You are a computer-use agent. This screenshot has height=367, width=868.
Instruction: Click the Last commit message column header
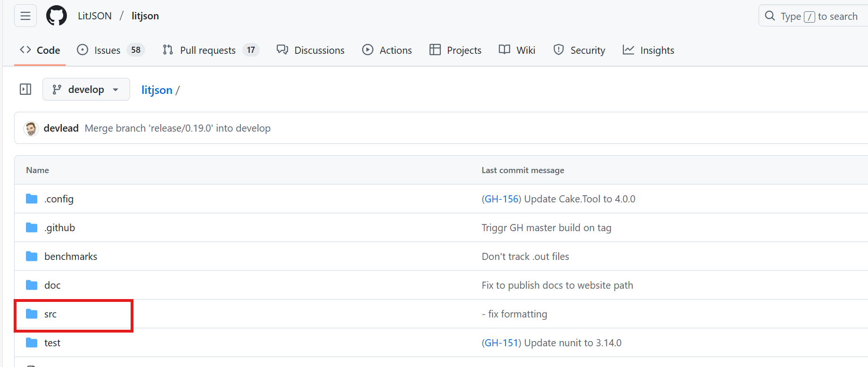tap(523, 170)
